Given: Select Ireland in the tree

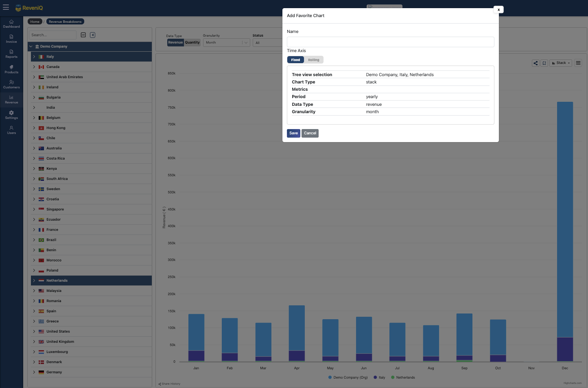Looking at the screenshot, I should tap(91, 87).
